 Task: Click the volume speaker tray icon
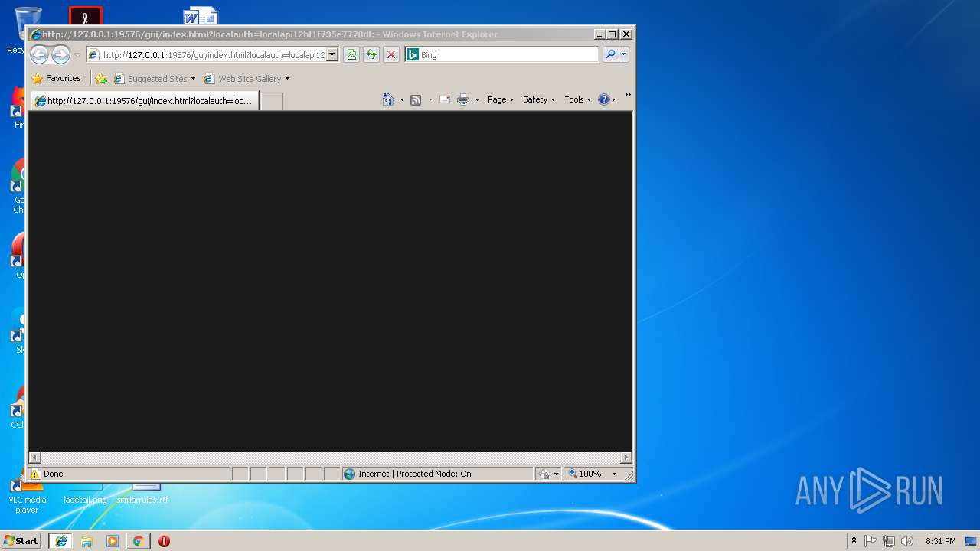pos(907,541)
